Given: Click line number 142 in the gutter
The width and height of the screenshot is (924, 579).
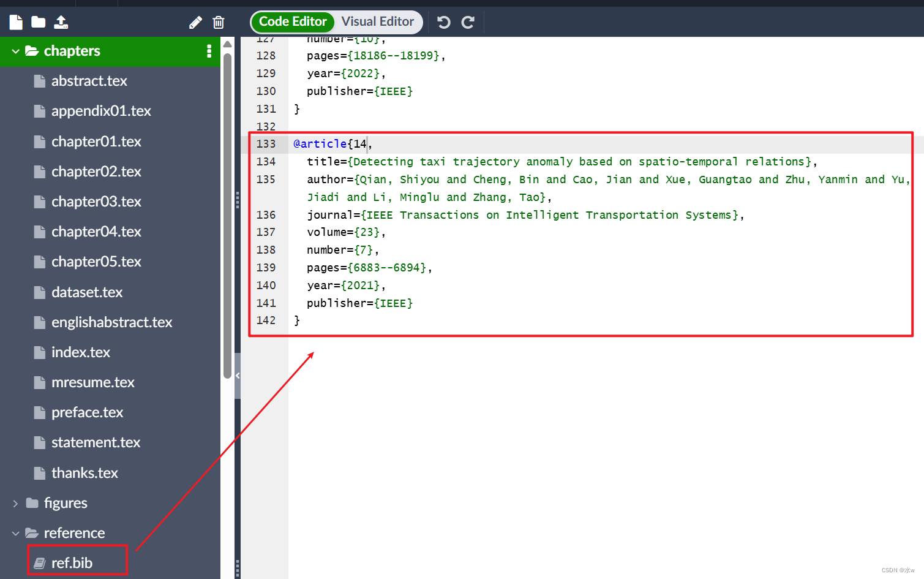Looking at the screenshot, I should tap(266, 320).
